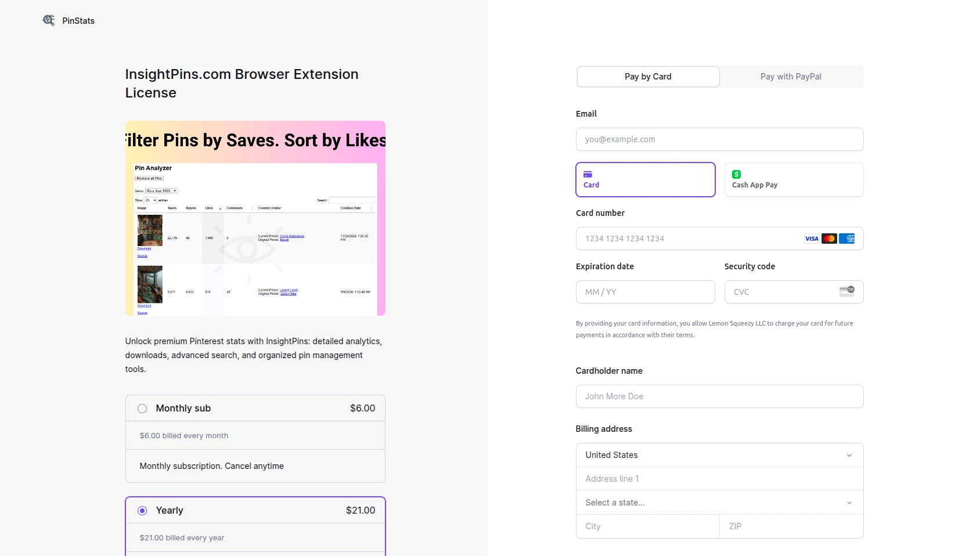Focus the CVC security code field
980x556 pixels.
coord(794,292)
